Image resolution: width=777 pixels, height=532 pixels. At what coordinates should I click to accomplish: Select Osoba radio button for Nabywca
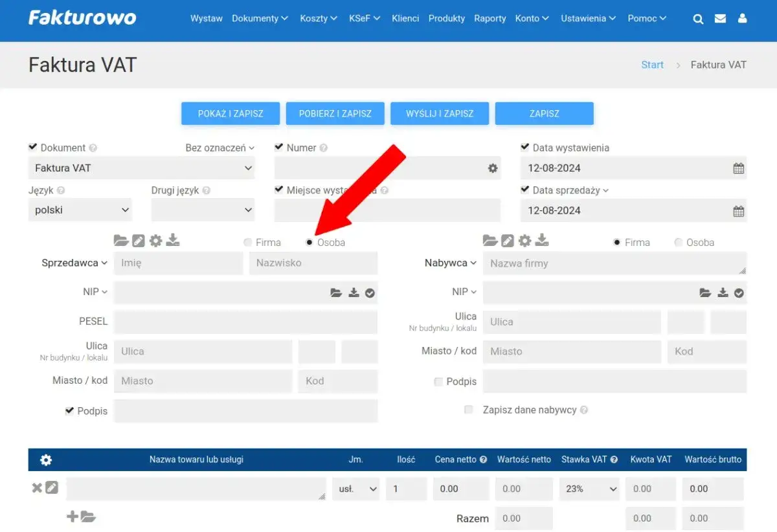pos(679,243)
